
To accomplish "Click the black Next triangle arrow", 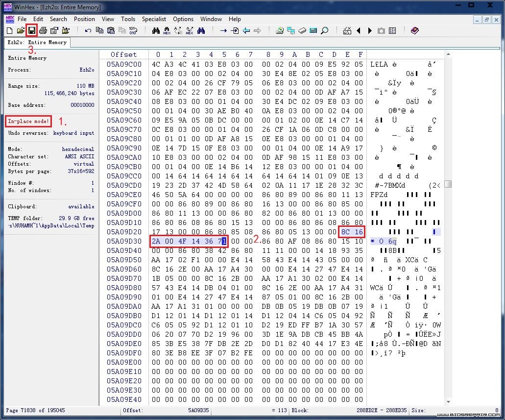I will (370, 30).
